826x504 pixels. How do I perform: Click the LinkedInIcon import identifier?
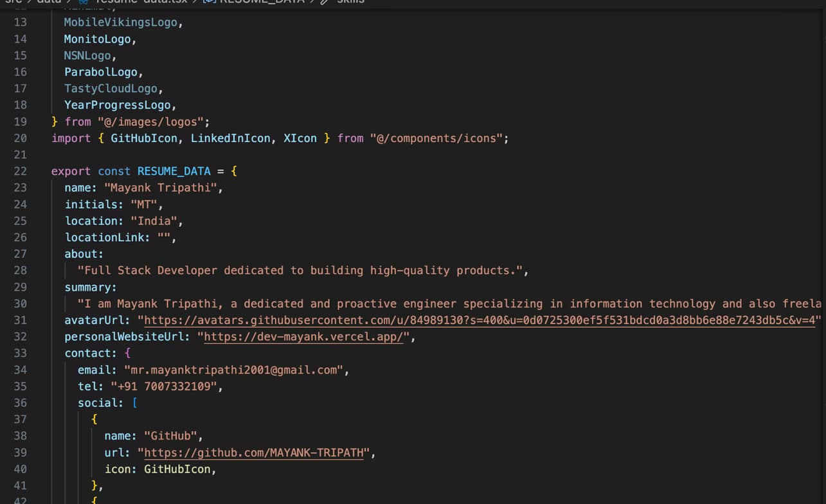(230, 138)
